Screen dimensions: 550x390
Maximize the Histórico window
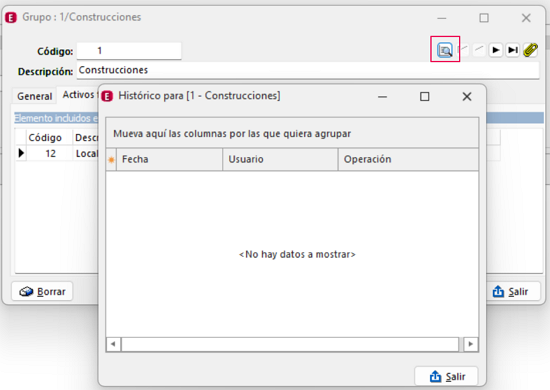click(x=424, y=96)
